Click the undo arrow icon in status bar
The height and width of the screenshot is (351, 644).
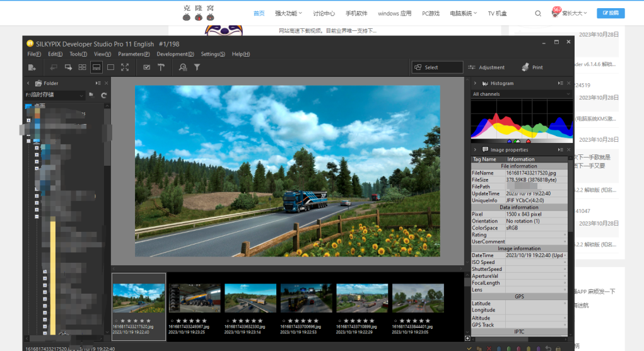tap(548, 348)
